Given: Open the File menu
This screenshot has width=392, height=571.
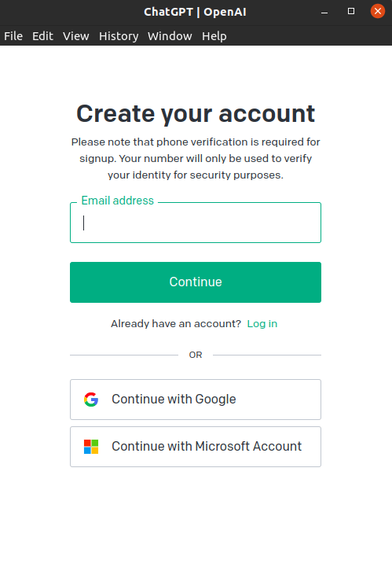Looking at the screenshot, I should [x=13, y=36].
